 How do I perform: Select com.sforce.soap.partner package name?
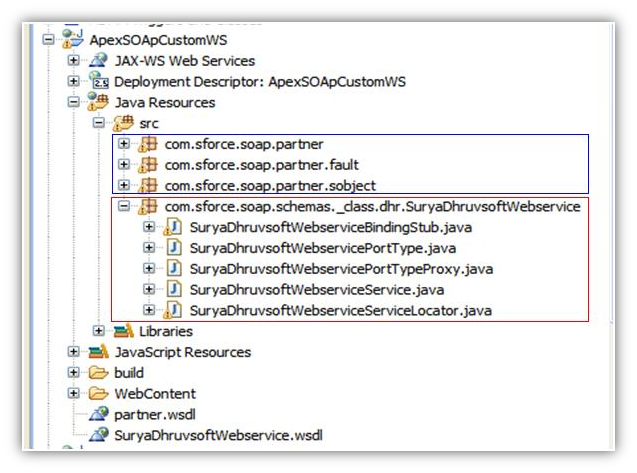point(244,144)
